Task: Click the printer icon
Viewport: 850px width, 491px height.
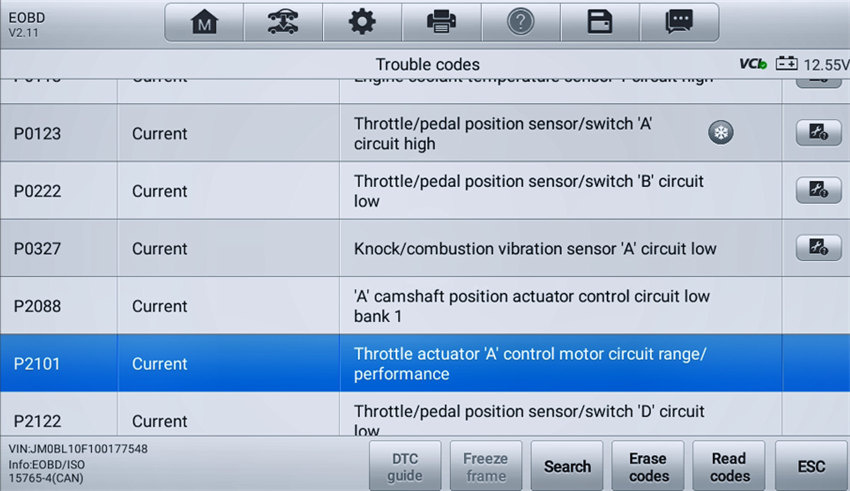Action: [441, 22]
